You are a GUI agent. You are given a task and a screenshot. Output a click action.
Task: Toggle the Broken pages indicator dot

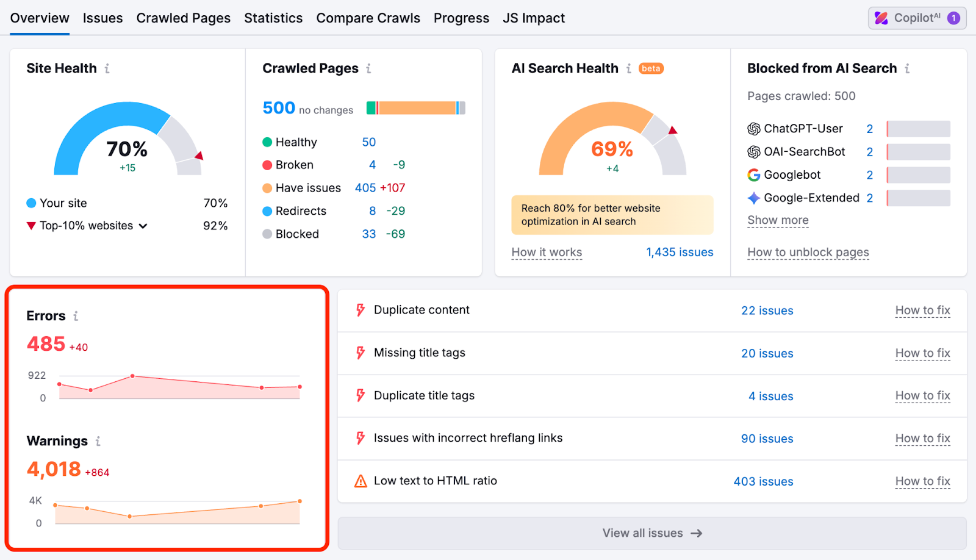pyautogui.click(x=267, y=165)
